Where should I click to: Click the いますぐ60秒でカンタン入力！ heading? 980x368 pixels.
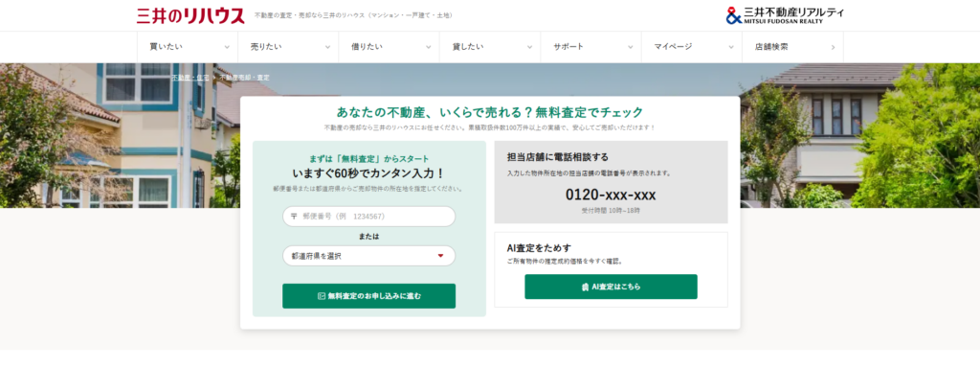click(368, 173)
